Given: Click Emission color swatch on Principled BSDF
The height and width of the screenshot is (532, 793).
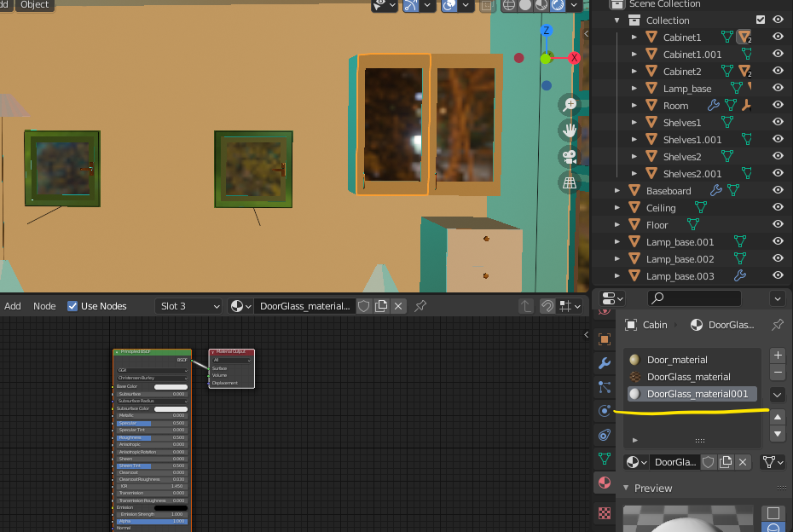Looking at the screenshot, I should (x=171, y=508).
